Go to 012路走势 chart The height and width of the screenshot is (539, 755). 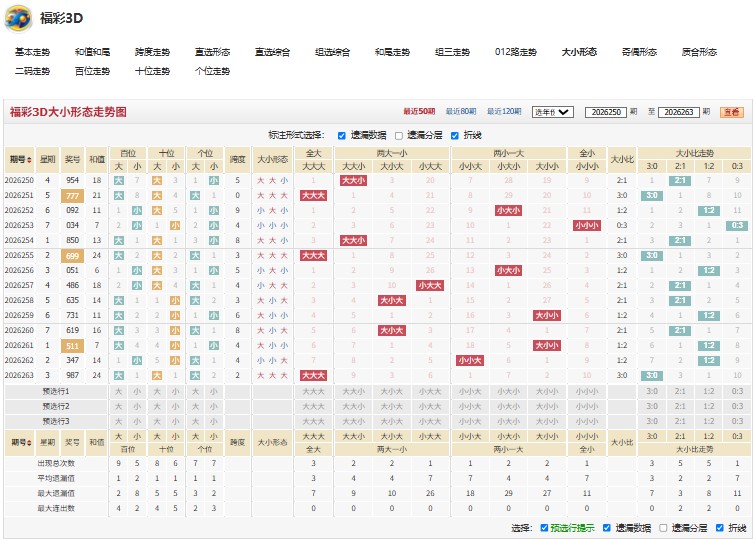point(516,52)
